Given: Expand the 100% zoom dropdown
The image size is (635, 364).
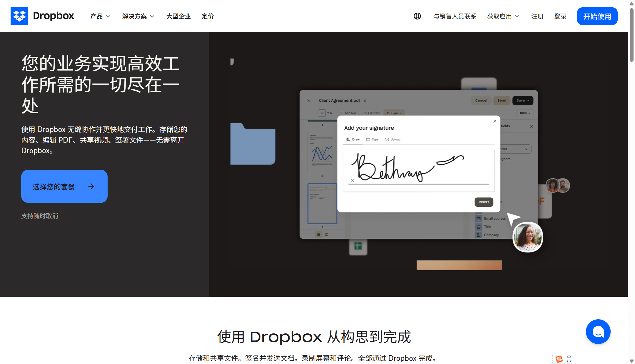Looking at the screenshot, I should pyautogui.click(x=525, y=113).
